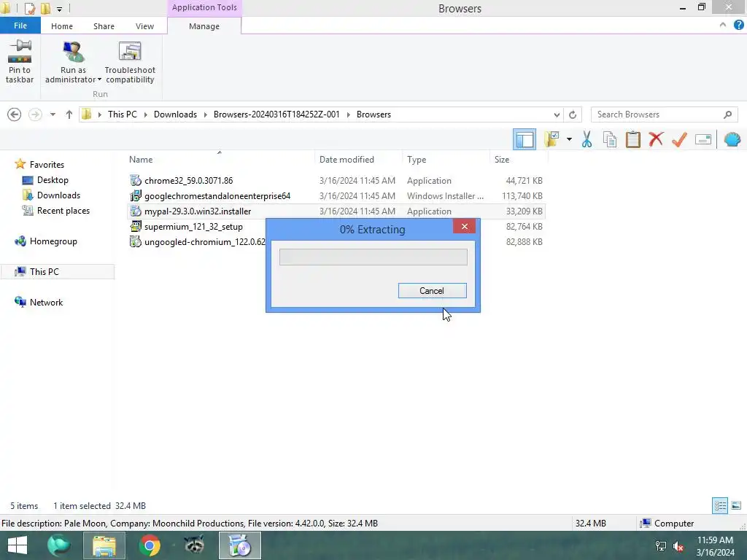747x560 pixels.
Task: Cancel the extracting dialog
Action: (x=432, y=290)
